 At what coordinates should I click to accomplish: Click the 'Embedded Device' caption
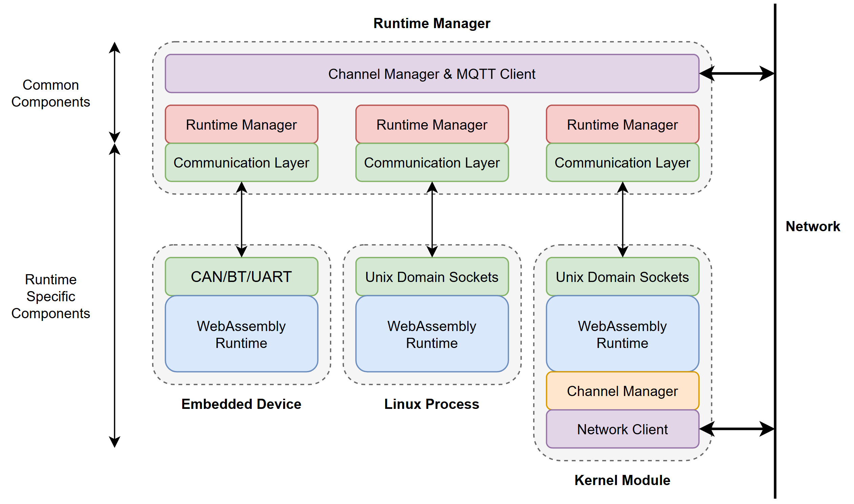(241, 404)
